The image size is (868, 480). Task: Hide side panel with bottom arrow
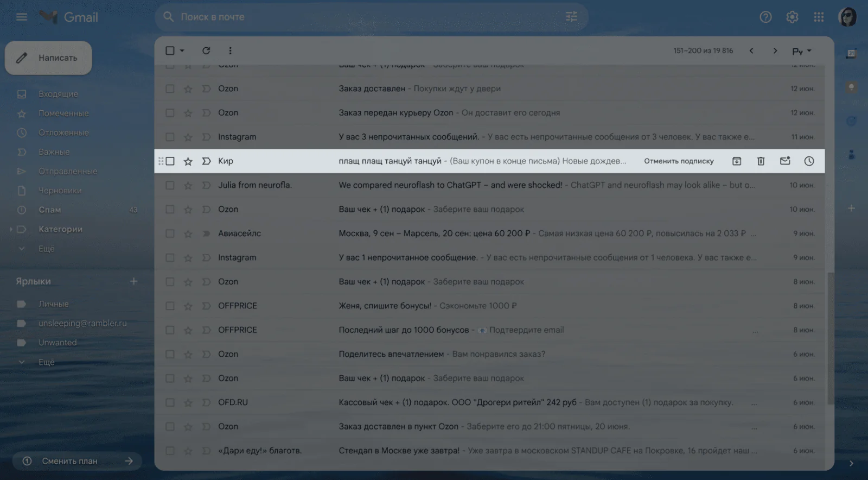[851, 463]
